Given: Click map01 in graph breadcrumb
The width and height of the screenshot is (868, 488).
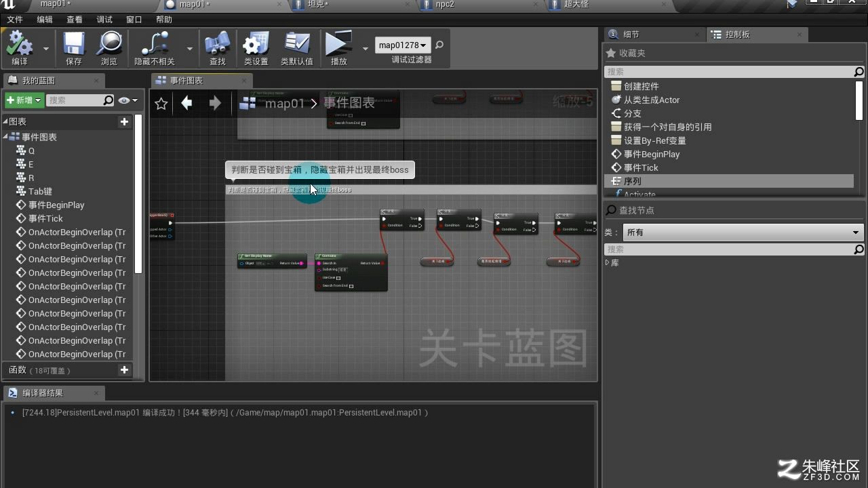Looking at the screenshot, I should [x=285, y=103].
